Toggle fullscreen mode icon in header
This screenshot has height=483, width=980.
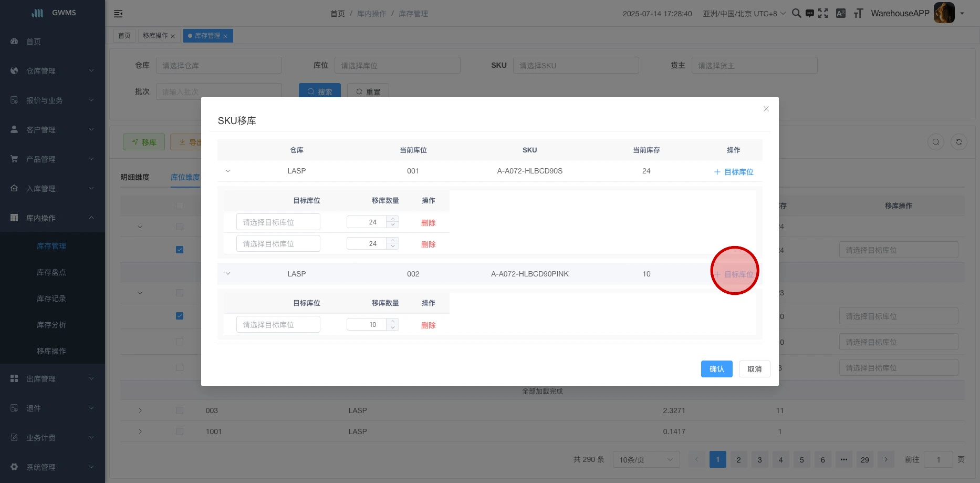click(823, 14)
